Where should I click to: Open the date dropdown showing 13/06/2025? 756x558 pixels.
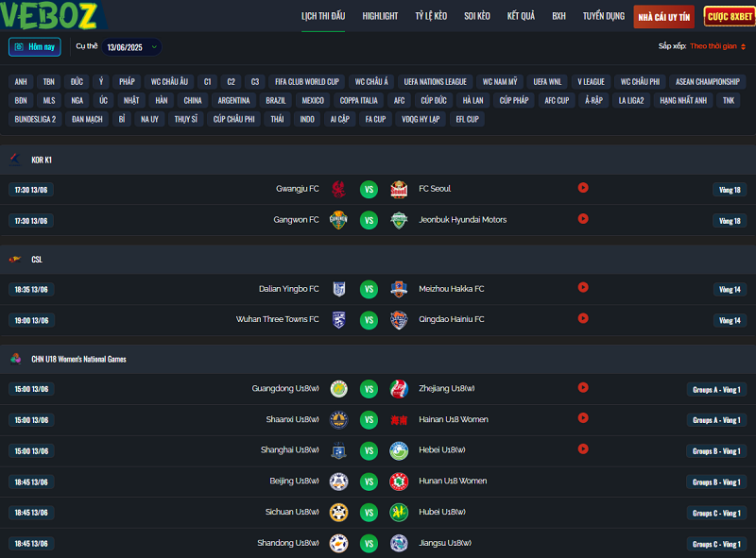(x=131, y=47)
